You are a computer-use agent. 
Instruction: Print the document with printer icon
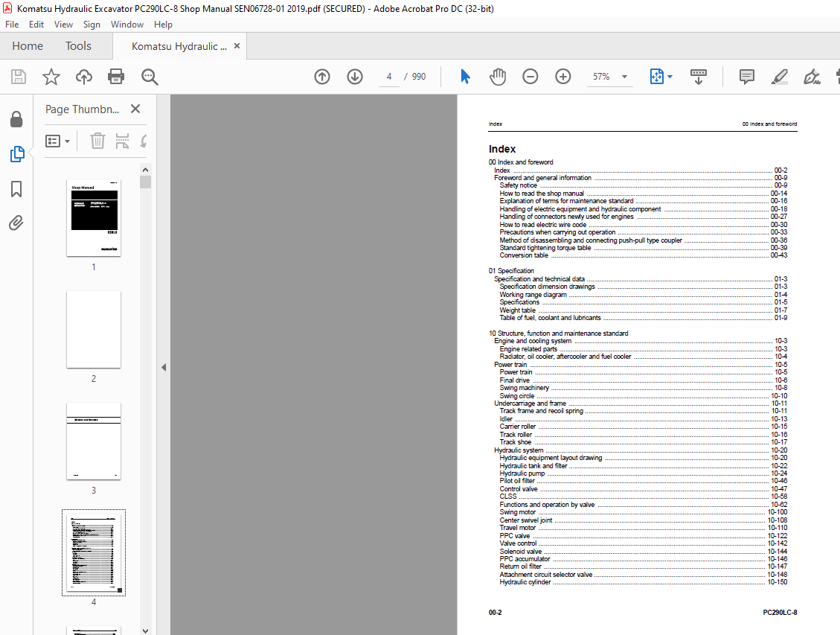[116, 77]
